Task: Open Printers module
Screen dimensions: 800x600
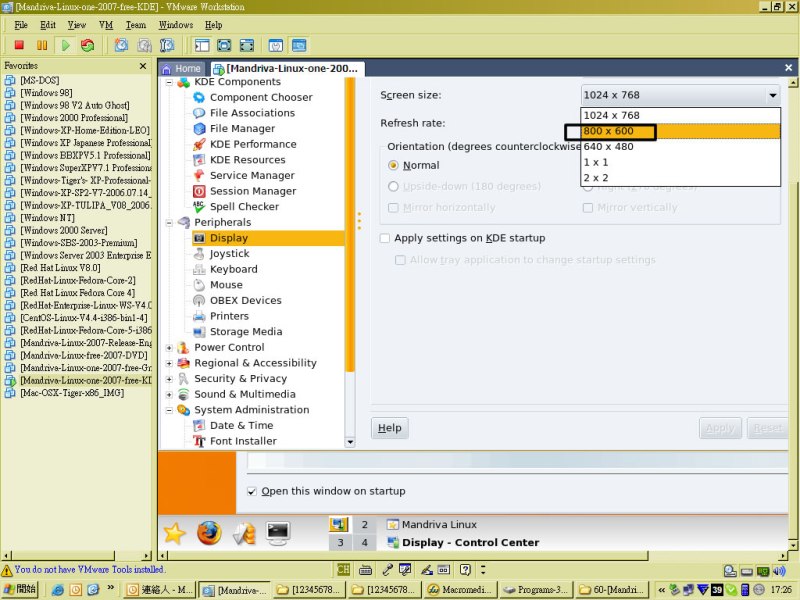Action: [x=229, y=316]
